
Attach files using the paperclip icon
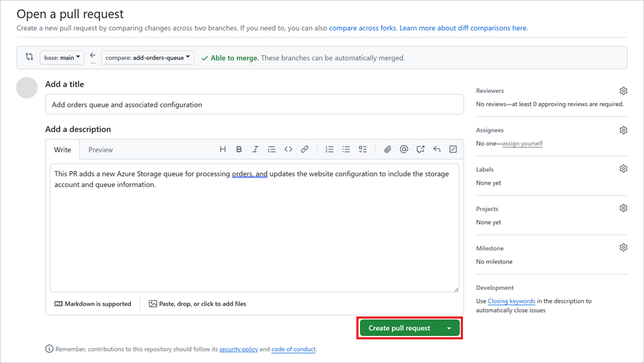(387, 149)
